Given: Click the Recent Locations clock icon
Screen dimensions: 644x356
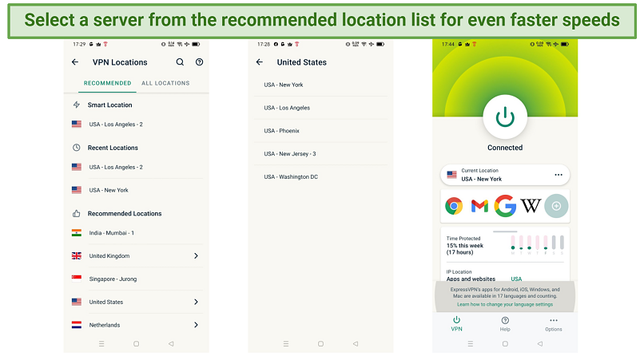Looking at the screenshot, I should [x=77, y=148].
